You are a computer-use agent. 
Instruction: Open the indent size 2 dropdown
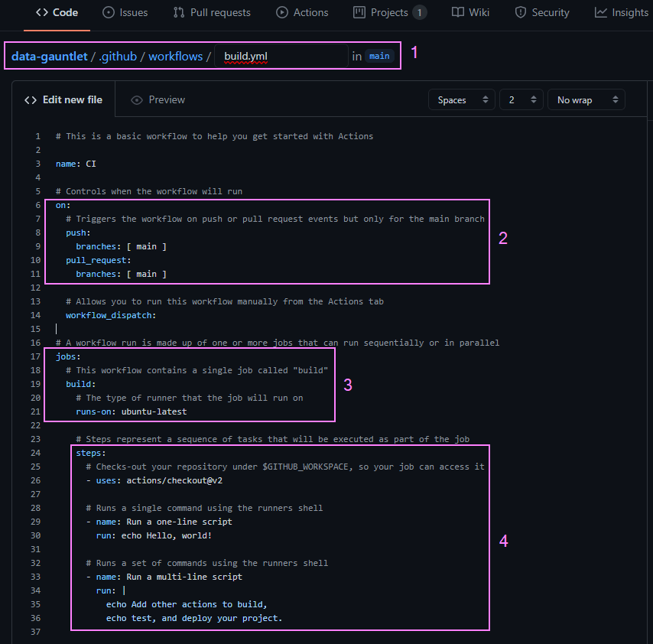[521, 100]
